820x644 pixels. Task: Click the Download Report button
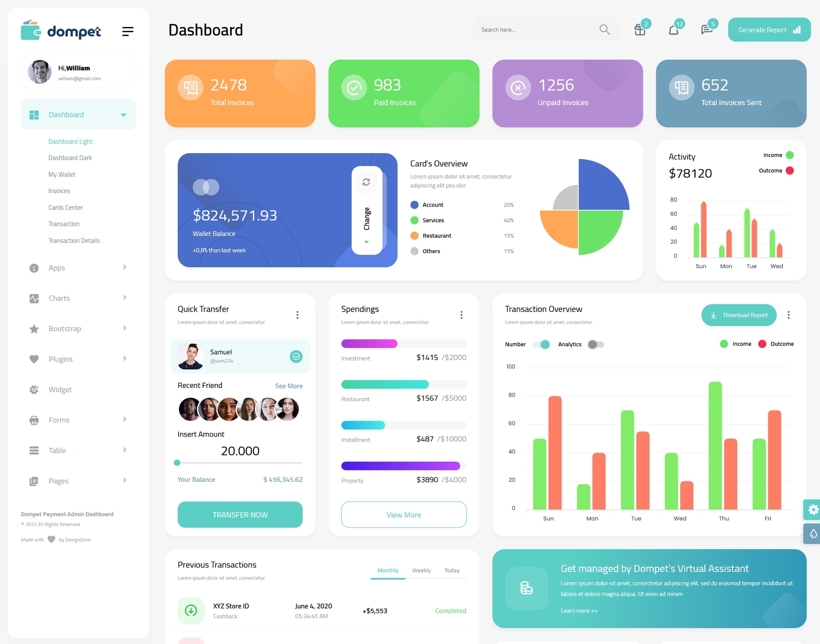[x=738, y=315]
